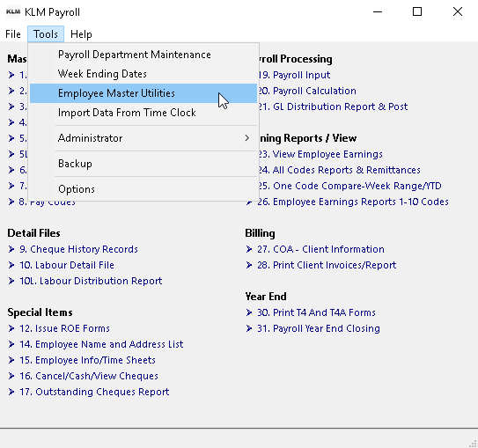This screenshot has height=448, width=478.
Task: Click arrow icon beside Payroll Year End Closing
Action: pos(249,328)
